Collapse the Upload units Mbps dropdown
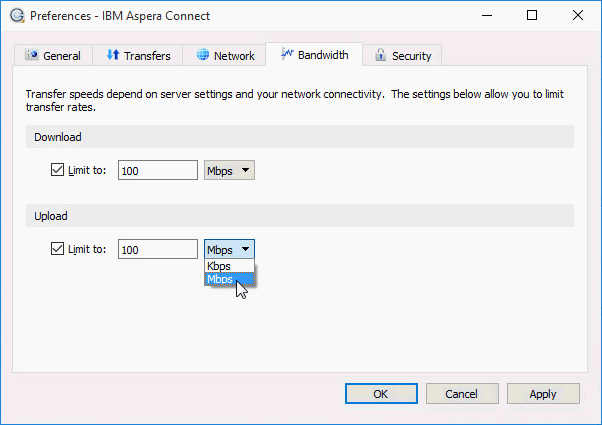The width and height of the screenshot is (602, 425). 229,249
